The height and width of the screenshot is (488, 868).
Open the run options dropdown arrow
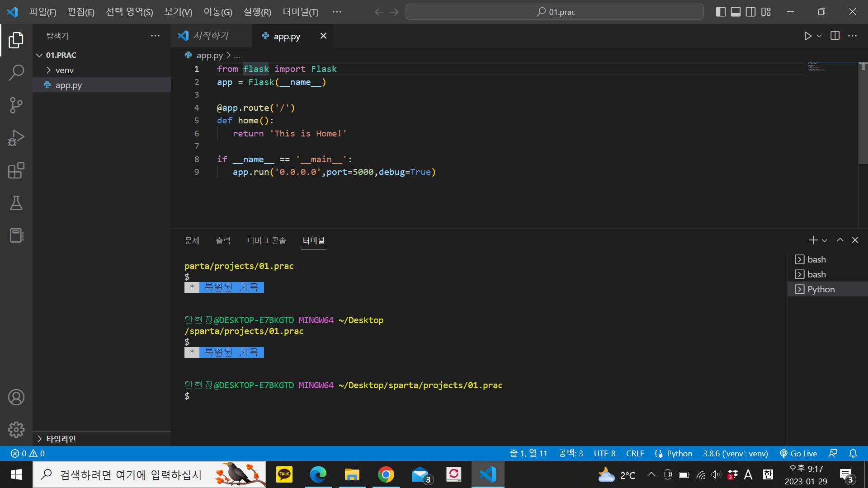coord(819,36)
